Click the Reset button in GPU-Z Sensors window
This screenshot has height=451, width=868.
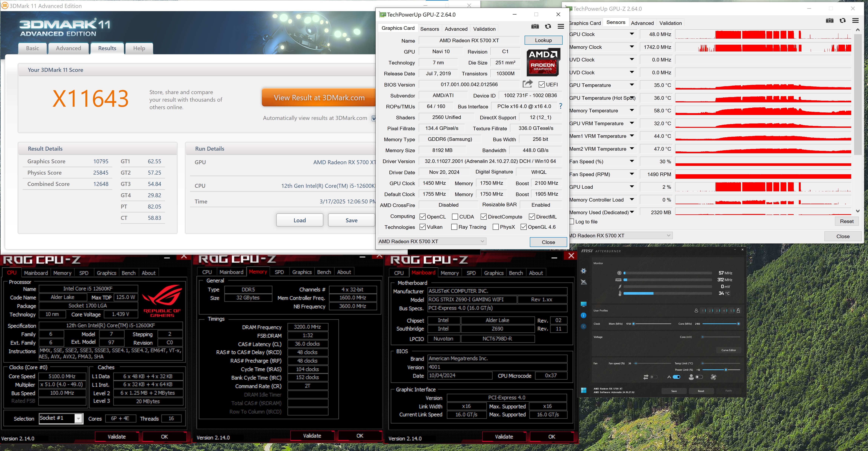[847, 221]
